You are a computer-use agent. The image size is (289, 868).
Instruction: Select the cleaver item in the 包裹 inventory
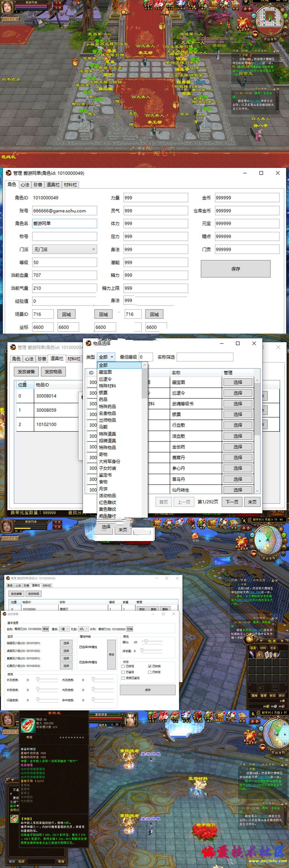[252, 654]
